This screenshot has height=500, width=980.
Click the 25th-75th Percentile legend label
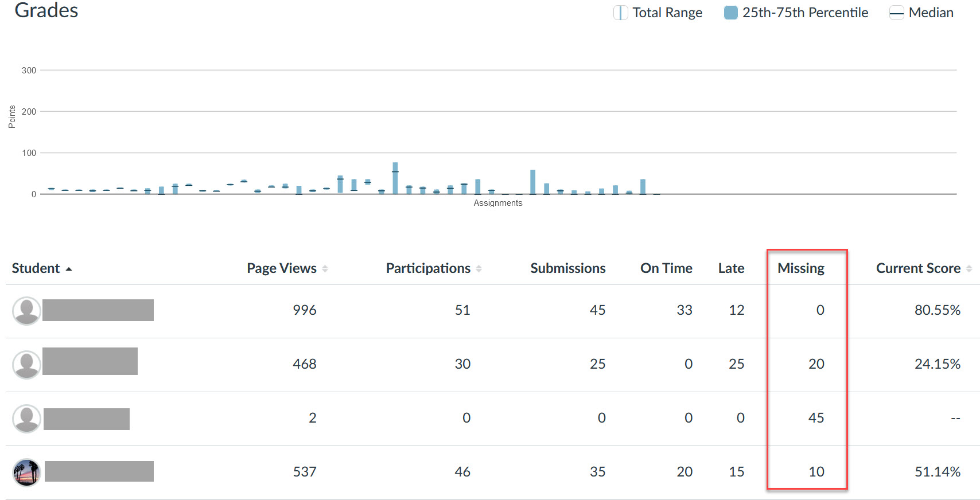805,13
